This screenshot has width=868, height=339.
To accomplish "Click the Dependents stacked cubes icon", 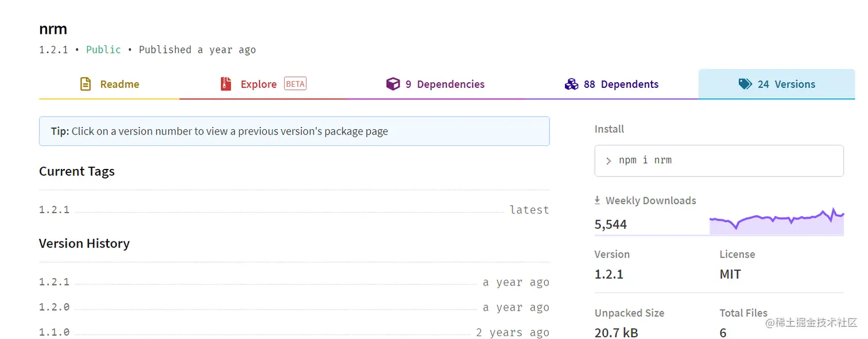I will coord(571,84).
